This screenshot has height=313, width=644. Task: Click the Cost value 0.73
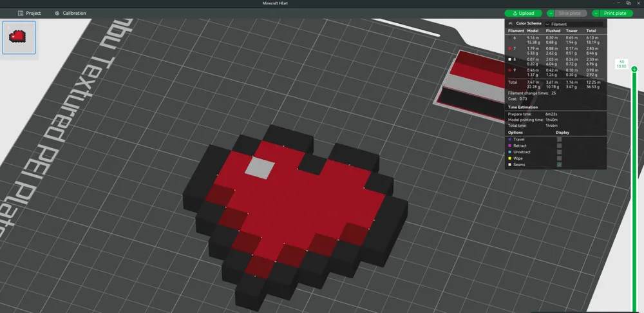pyautogui.click(x=523, y=99)
